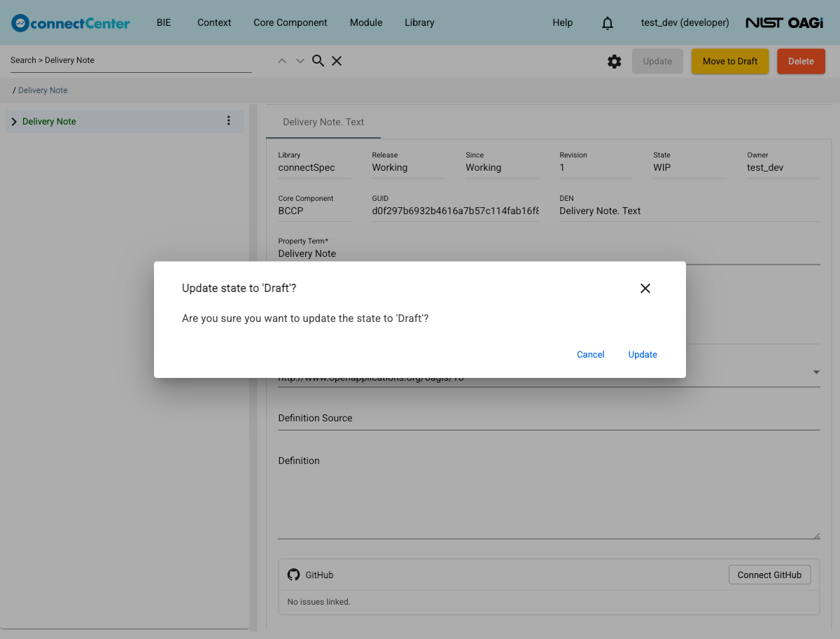The height and width of the screenshot is (639, 840).
Task: Clear the search with X icon
Action: [x=337, y=61]
